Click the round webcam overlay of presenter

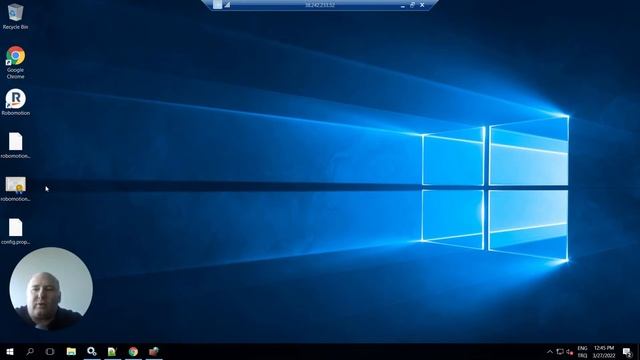coord(51,289)
